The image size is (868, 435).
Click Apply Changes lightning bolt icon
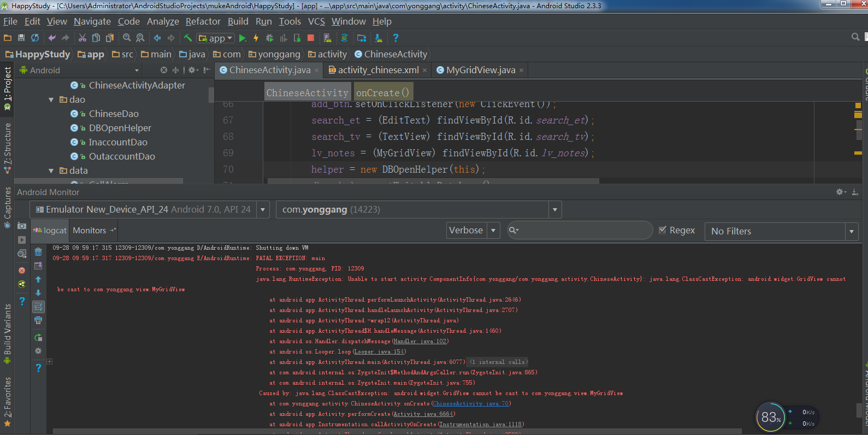[256, 38]
